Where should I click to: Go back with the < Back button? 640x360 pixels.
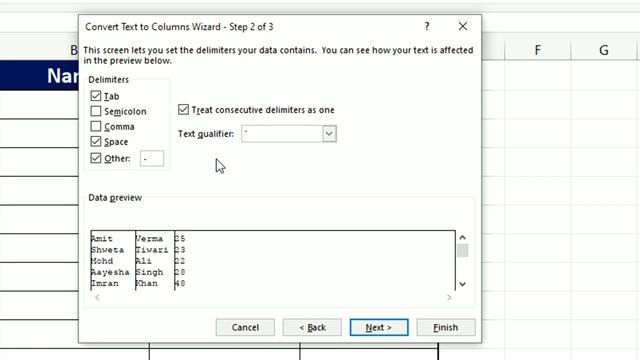(x=312, y=327)
